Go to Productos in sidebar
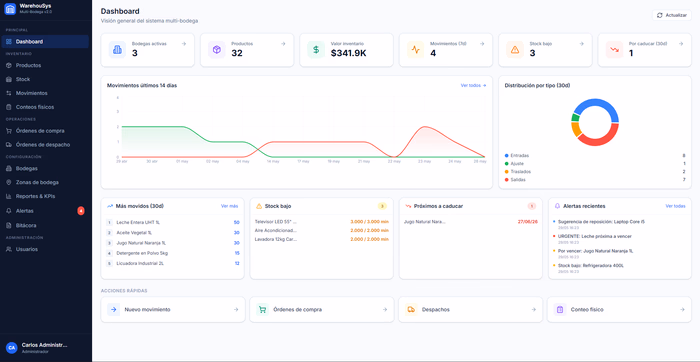 tap(46, 65)
